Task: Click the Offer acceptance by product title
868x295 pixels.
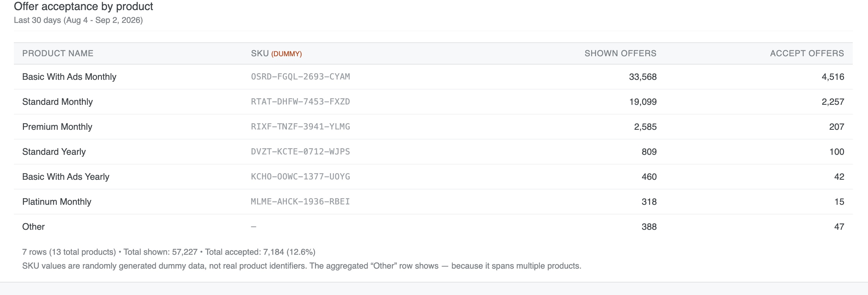Action: [x=83, y=7]
